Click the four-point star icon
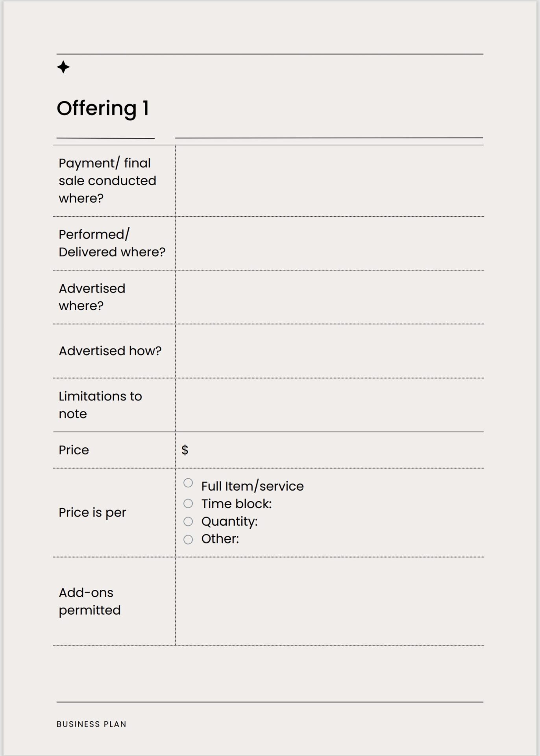 click(63, 67)
